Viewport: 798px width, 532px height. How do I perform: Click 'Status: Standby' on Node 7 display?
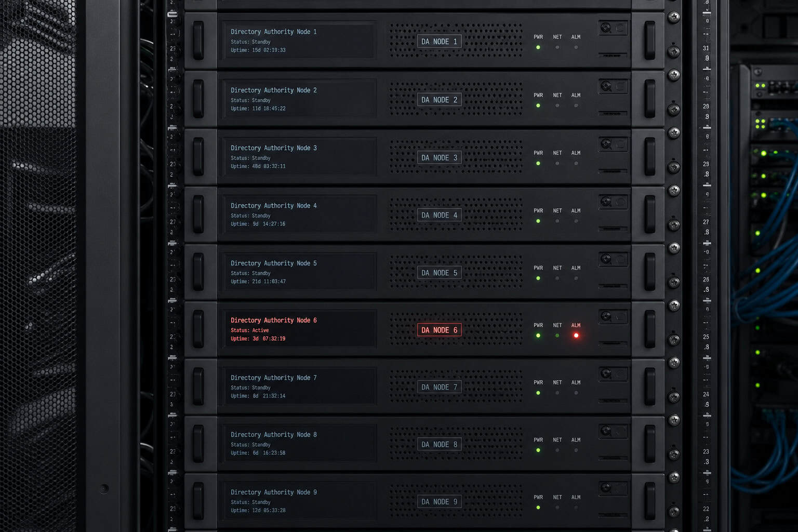(x=251, y=388)
